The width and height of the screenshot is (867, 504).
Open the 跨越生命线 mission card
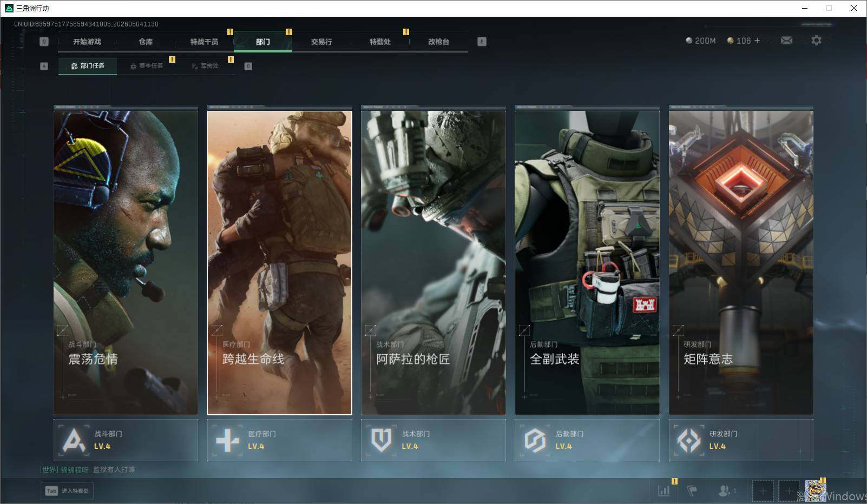280,263
